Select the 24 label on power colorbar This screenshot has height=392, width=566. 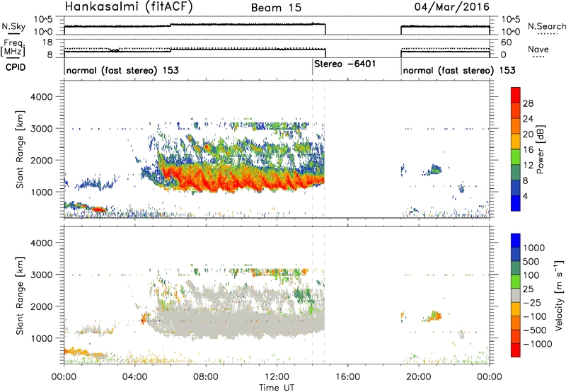point(528,119)
